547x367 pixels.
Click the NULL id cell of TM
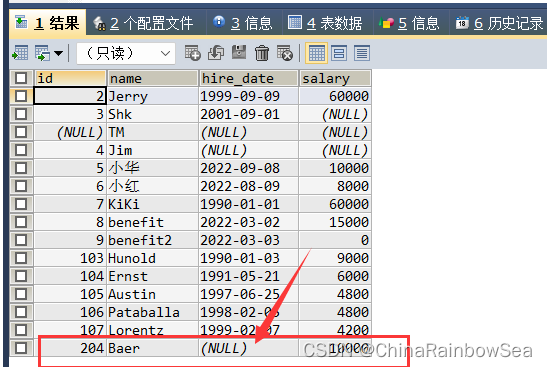[70, 132]
